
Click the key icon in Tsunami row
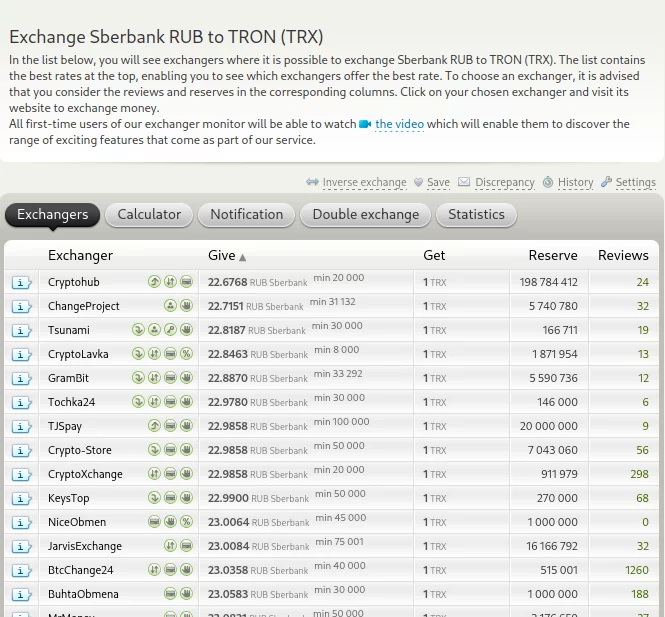pyautogui.click(x=170, y=330)
